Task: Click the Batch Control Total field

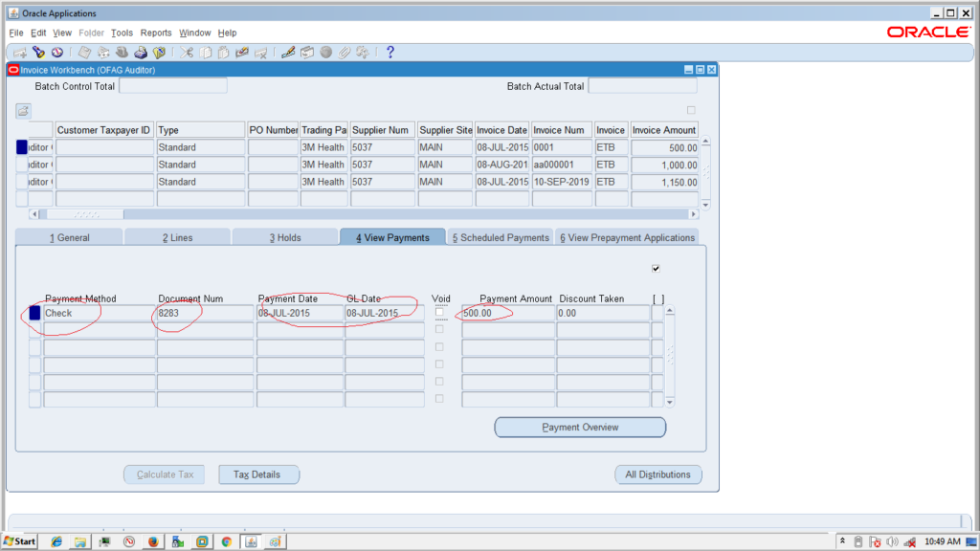Action: pos(173,86)
